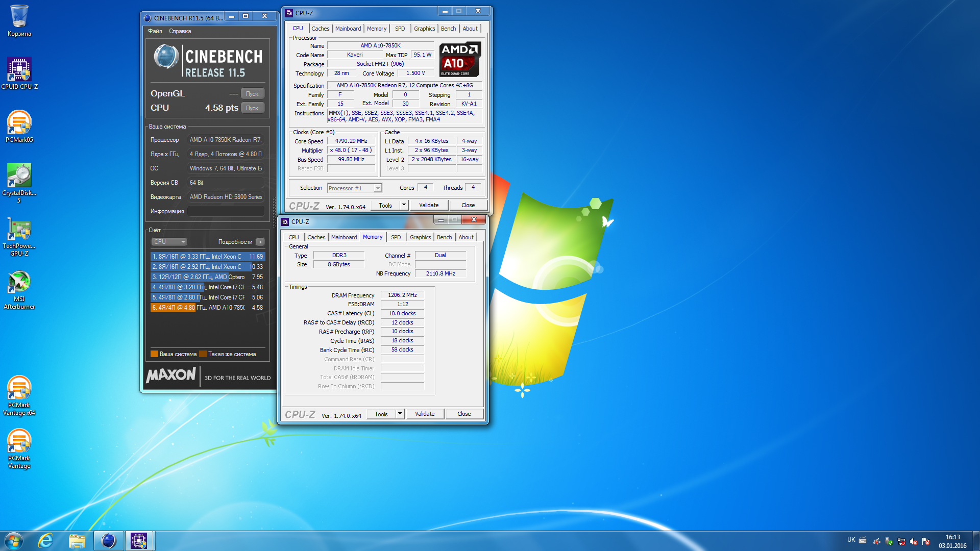Switch to Memory tab in upper CPU-Z

tap(377, 29)
